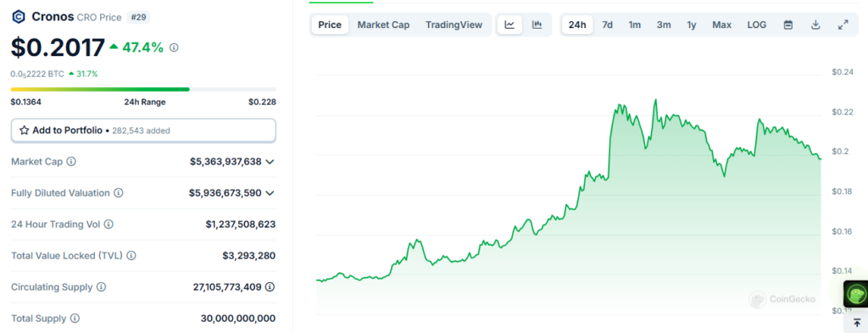Click the $0.16 axis label
868x333 pixels.
(843, 231)
